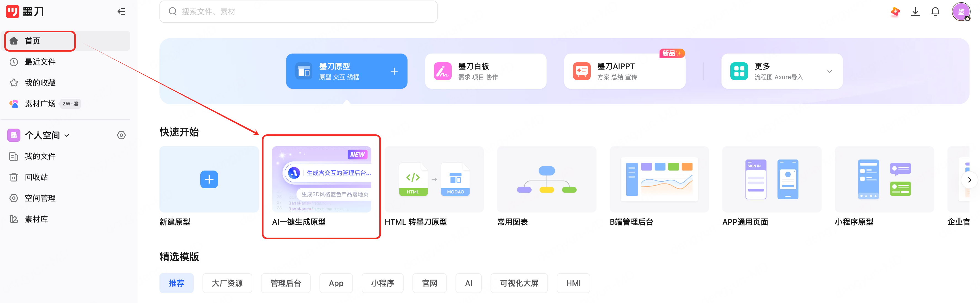Click the 墨刀白板 pink pen icon
Screen dimensions: 980x303
tap(443, 71)
